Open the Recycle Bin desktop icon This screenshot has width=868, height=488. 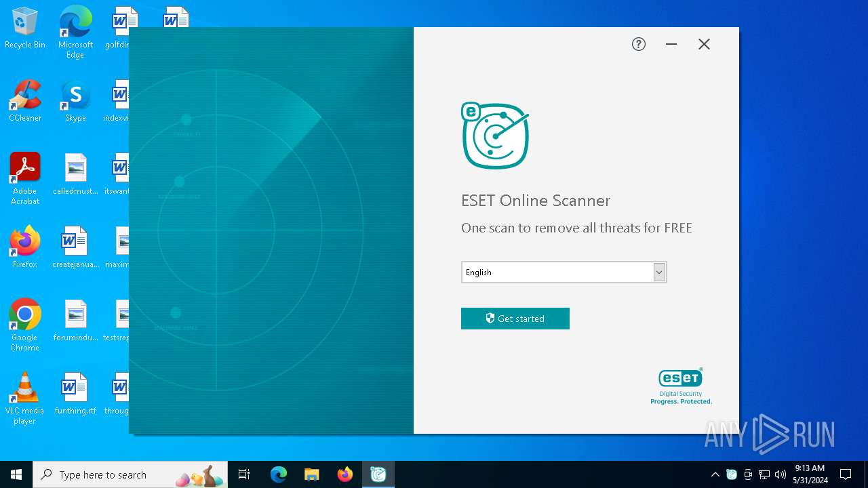pos(25,28)
